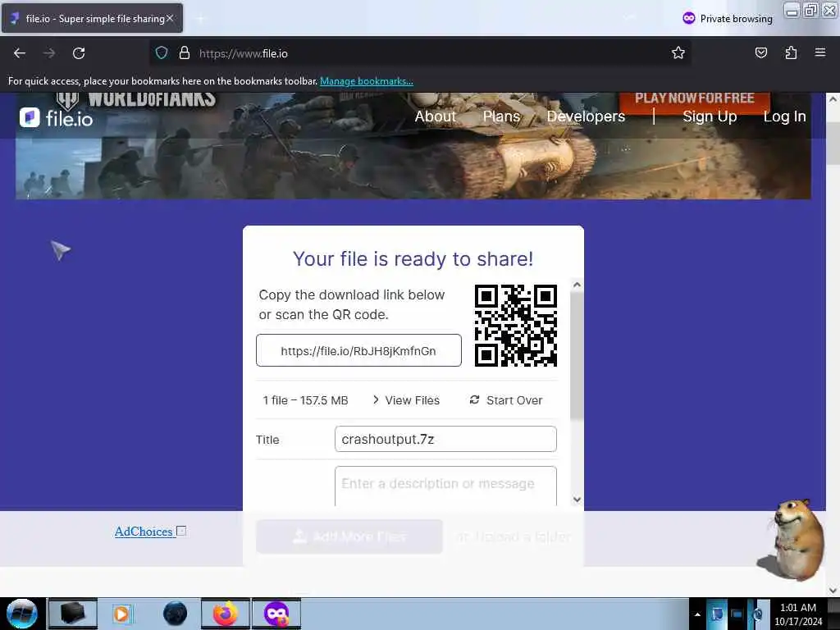Click the page scrollbar down arrow

833,591
